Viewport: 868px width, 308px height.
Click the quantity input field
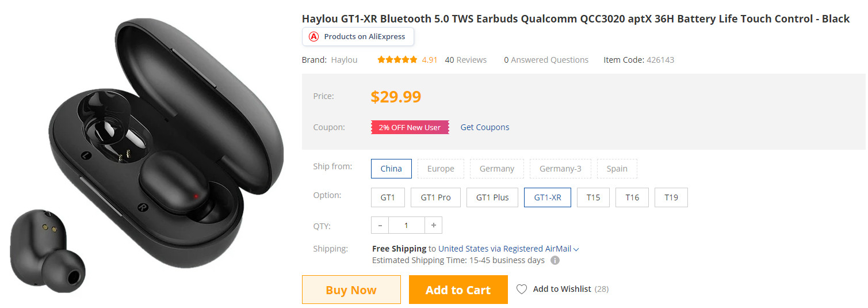[406, 225]
